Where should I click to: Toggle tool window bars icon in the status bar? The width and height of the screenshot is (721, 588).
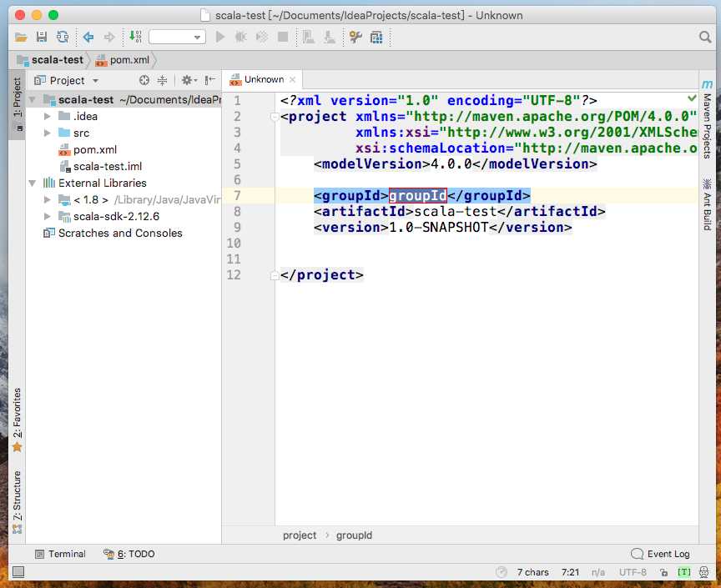18,572
